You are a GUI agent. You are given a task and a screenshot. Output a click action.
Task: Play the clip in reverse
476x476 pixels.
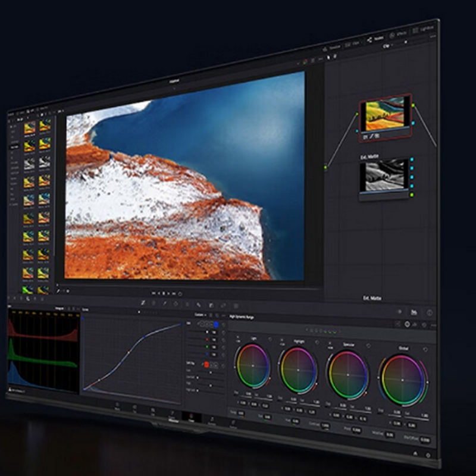coord(158,293)
